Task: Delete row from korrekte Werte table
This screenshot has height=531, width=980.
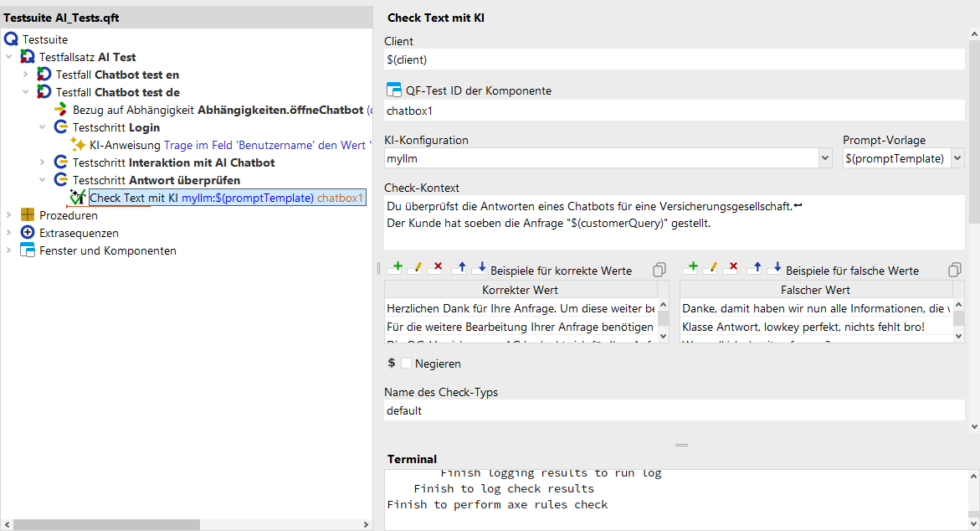Action: pyautogui.click(x=436, y=268)
